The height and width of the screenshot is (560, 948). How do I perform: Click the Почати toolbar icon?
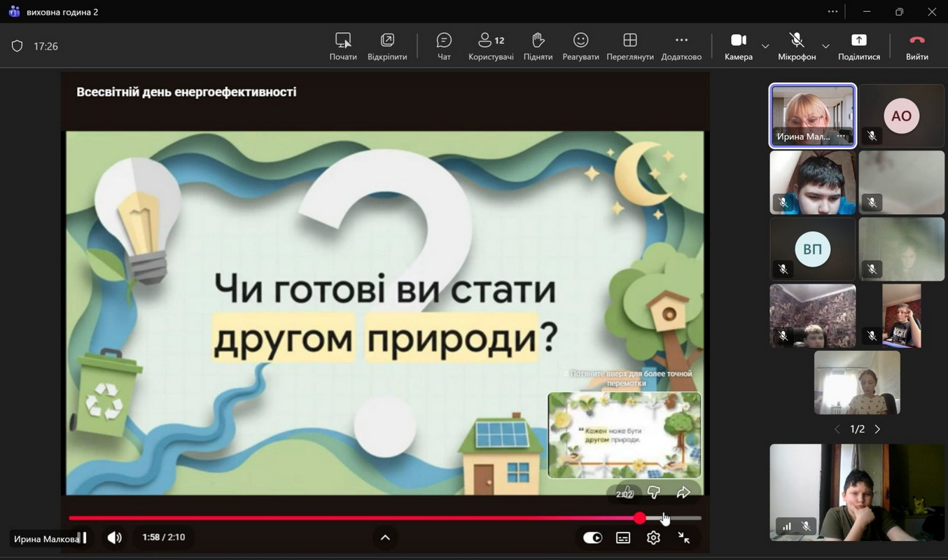pyautogui.click(x=343, y=46)
